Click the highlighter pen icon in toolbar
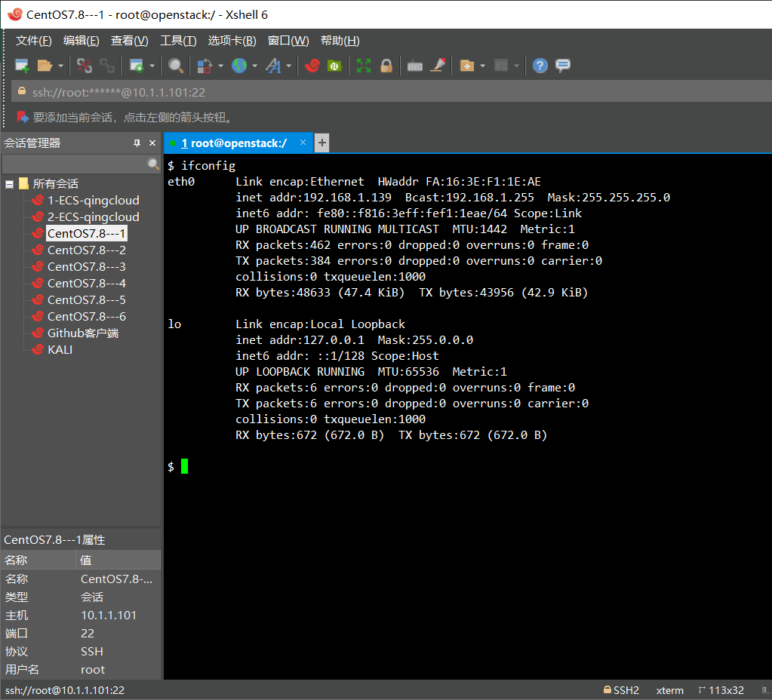 point(438,66)
